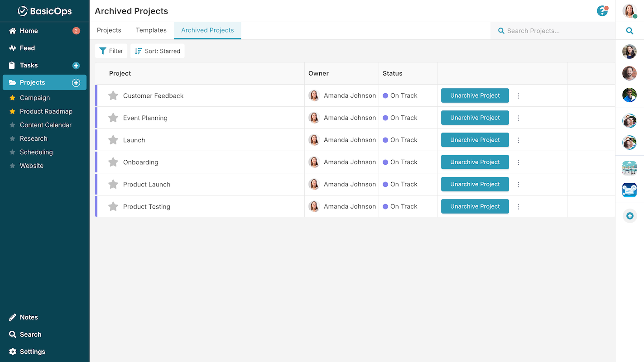Switch to the Templates tab
The height and width of the screenshot is (362, 644).
(151, 30)
